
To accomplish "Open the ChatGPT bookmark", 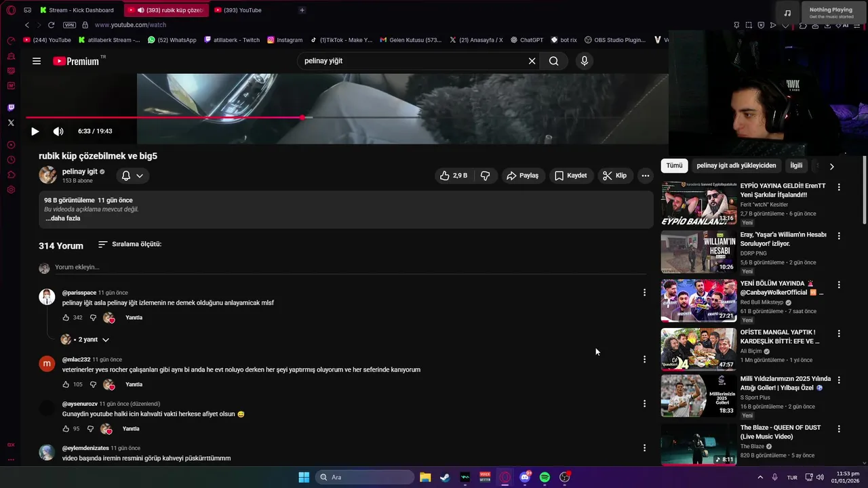I will click(527, 40).
